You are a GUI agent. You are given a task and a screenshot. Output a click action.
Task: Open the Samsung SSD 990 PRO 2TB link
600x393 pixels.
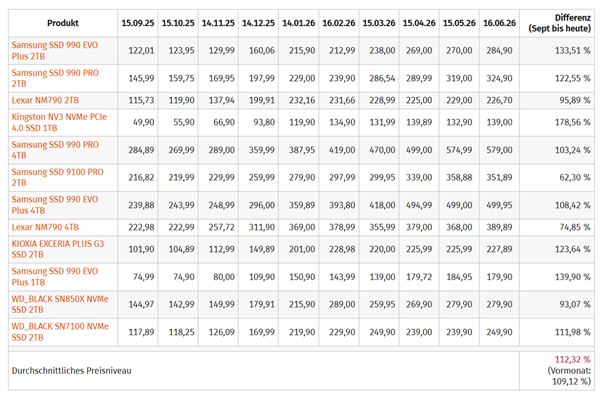(55, 78)
